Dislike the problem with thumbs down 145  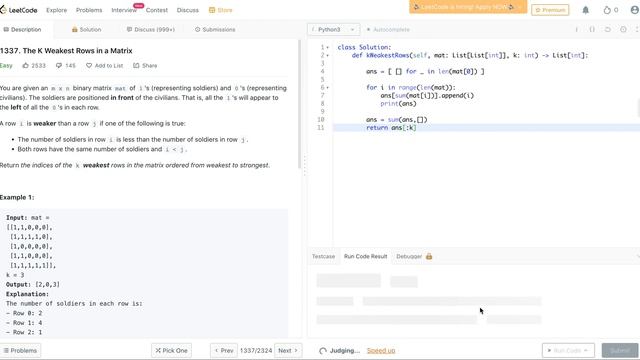click(59, 65)
